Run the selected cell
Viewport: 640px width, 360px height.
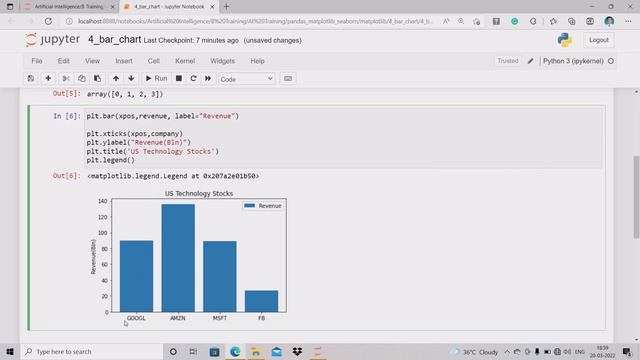[x=156, y=78]
